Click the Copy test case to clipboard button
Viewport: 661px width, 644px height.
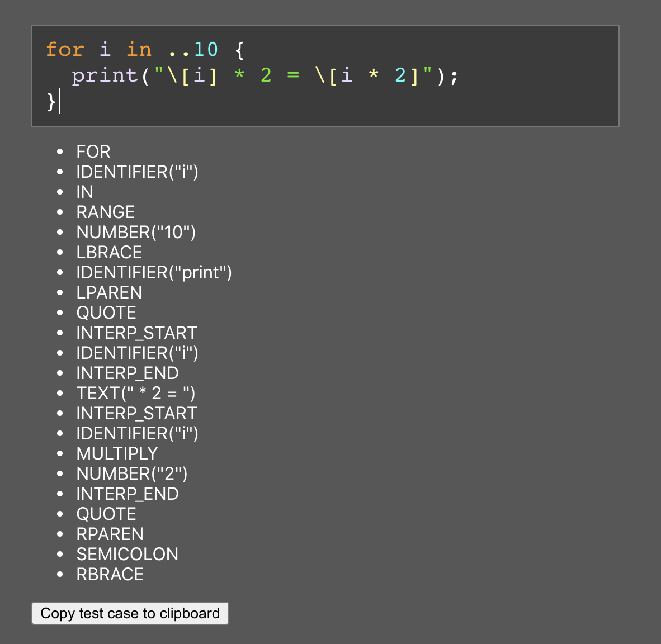[x=130, y=613]
